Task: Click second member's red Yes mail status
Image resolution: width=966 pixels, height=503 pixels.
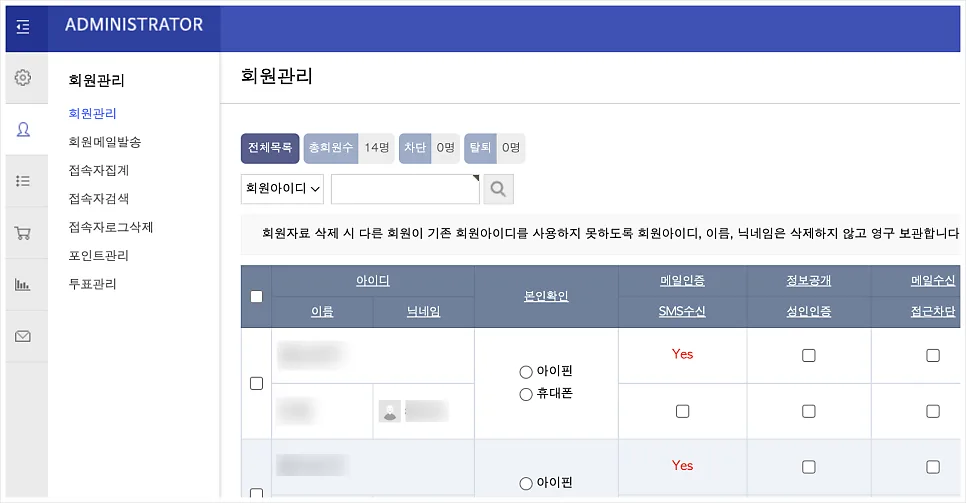Action: click(x=683, y=465)
